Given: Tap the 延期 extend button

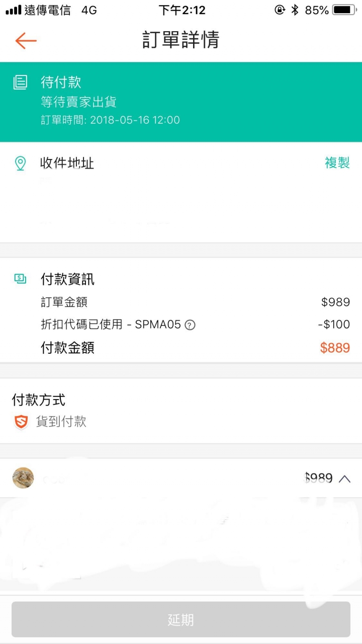Looking at the screenshot, I should point(181,619).
